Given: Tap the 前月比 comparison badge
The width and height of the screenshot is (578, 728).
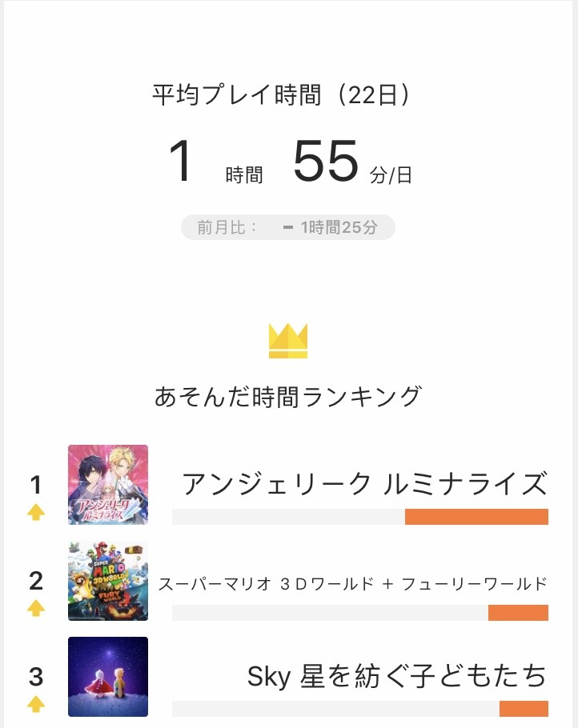Looking at the screenshot, I should [288, 227].
